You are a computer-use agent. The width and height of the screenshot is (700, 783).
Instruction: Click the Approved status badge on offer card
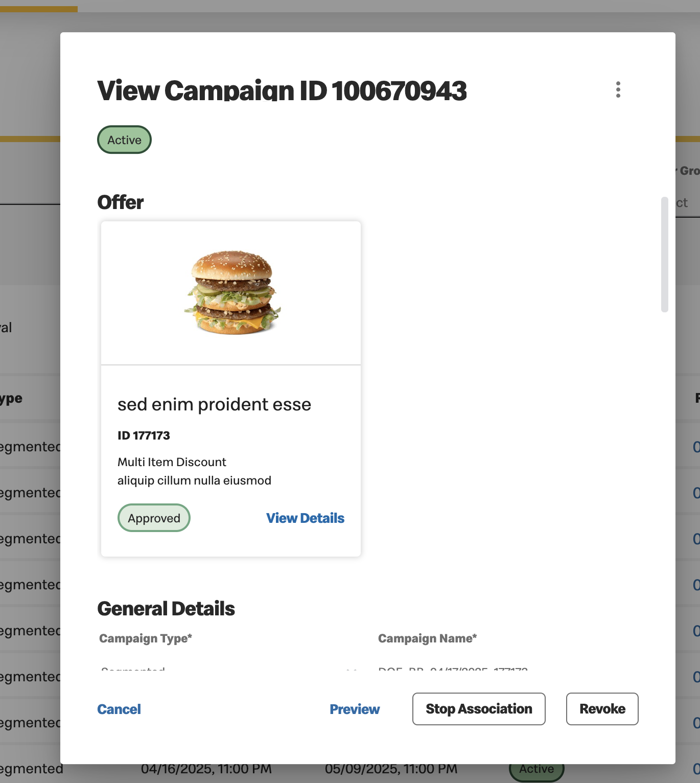click(154, 518)
